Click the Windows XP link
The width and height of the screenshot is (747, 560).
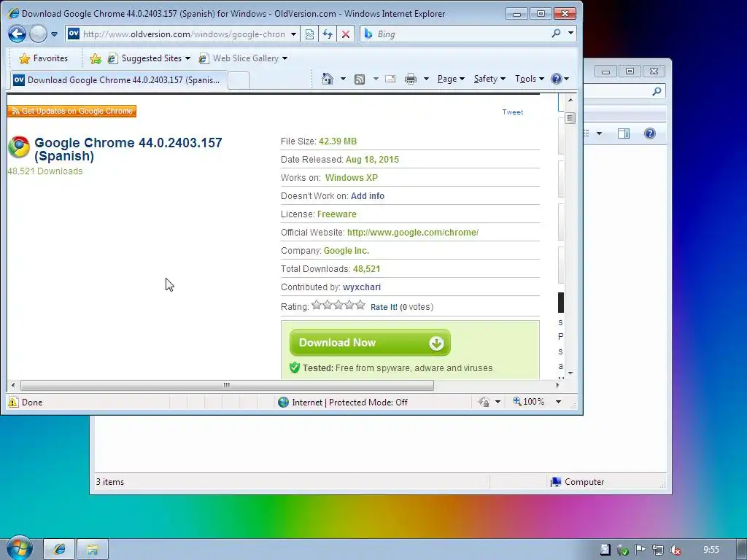click(352, 178)
